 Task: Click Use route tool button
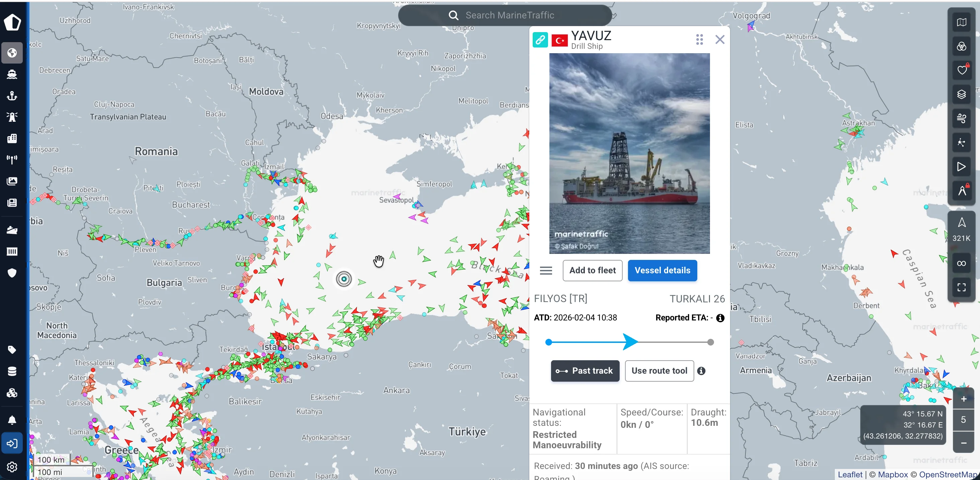pos(659,371)
